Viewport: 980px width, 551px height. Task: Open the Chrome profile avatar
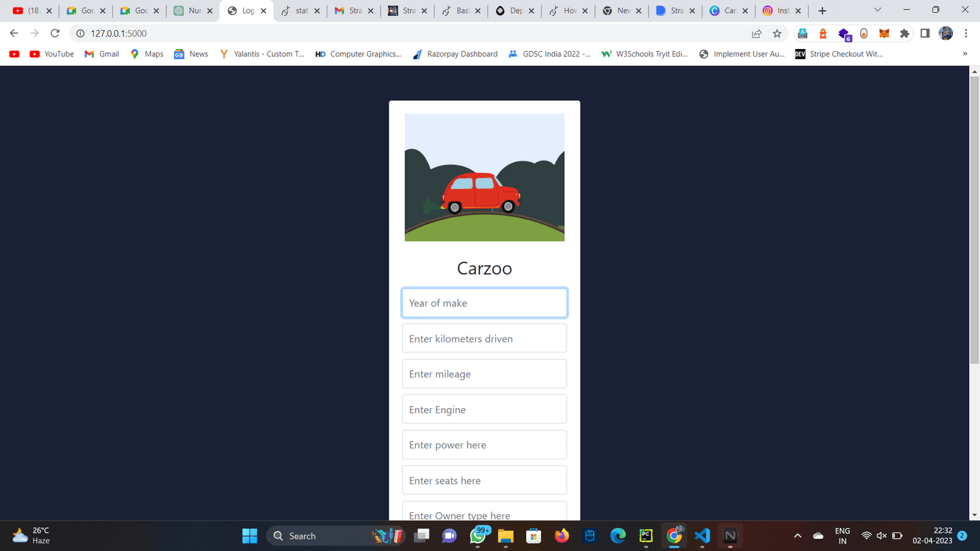pyautogui.click(x=946, y=33)
